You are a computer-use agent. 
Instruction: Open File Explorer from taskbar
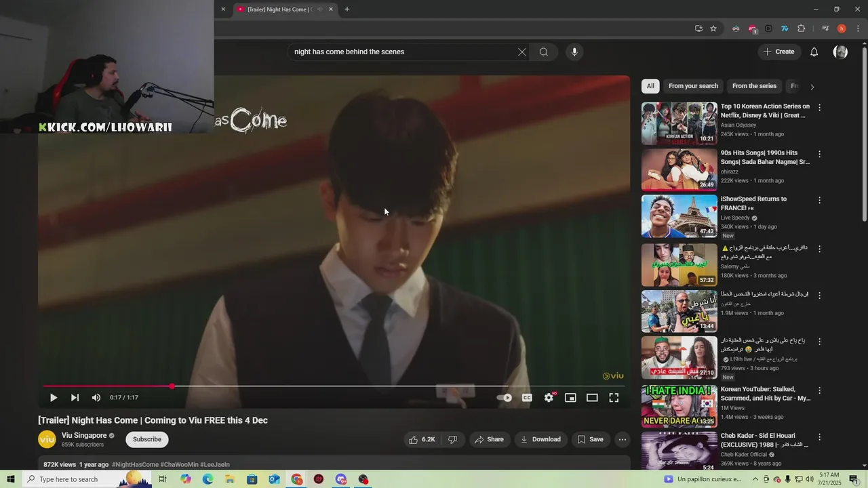coord(230,479)
